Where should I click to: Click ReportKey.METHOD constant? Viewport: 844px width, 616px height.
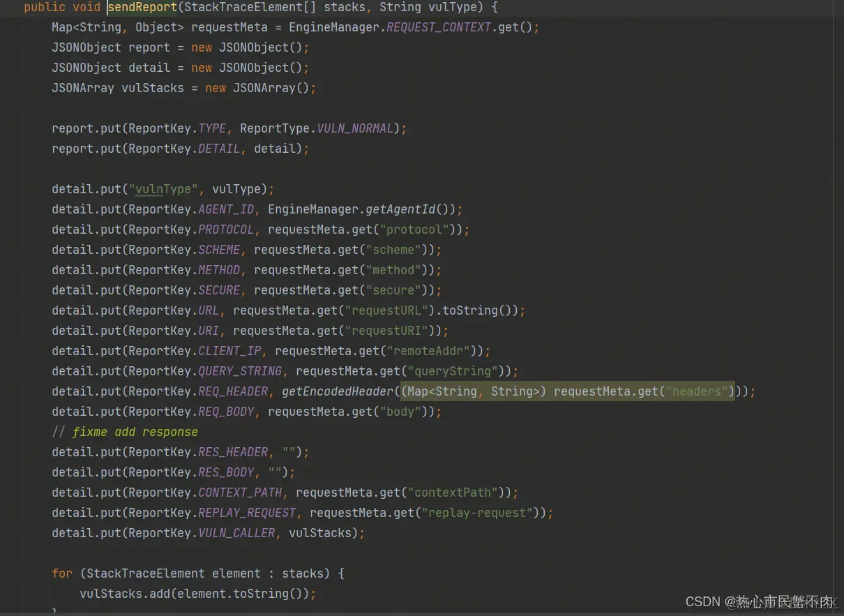coord(184,270)
